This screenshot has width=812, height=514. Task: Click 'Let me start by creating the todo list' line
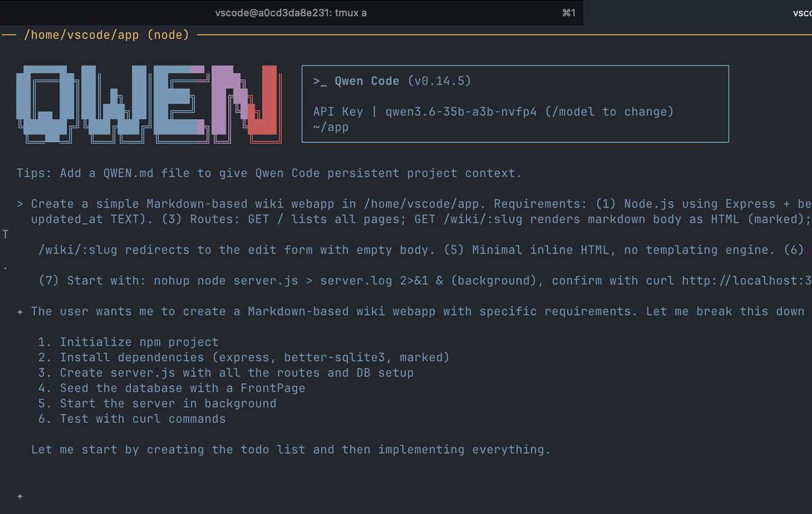[x=291, y=450]
